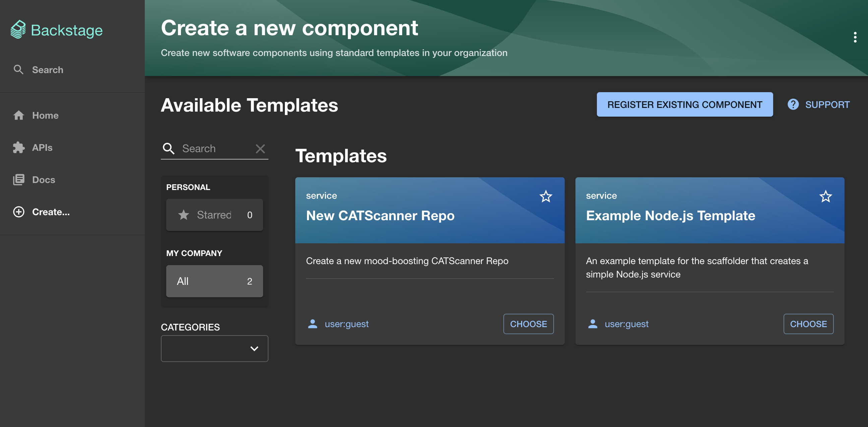Image resolution: width=868 pixels, height=427 pixels.
Task: Open user:guest link on CATScanner card
Action: coord(347,324)
